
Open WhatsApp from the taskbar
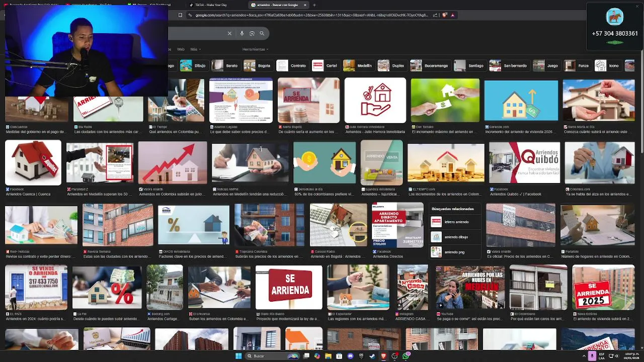click(406, 356)
